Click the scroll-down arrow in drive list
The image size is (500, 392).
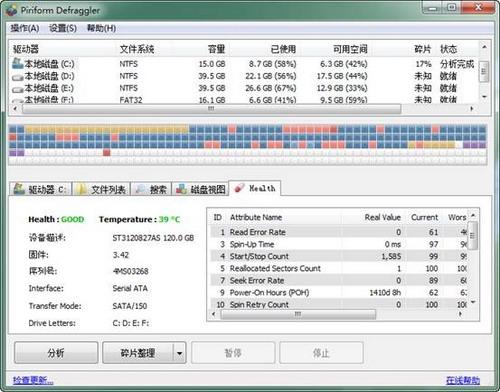[x=484, y=97]
